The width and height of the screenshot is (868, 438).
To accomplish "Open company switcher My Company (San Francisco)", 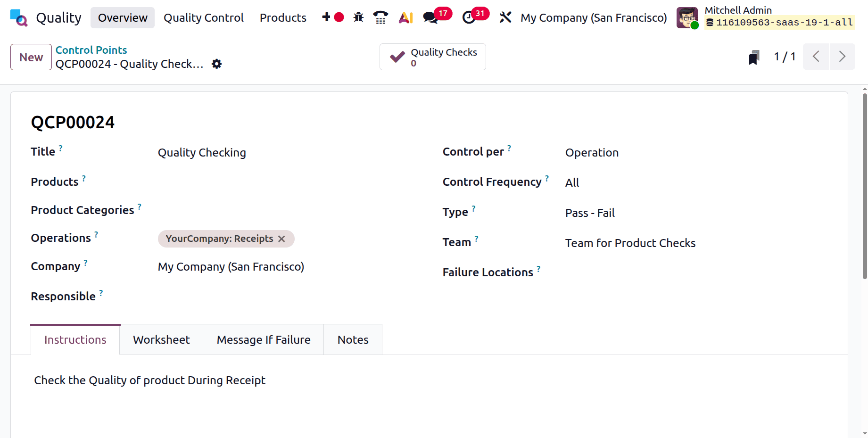I will 594,18.
